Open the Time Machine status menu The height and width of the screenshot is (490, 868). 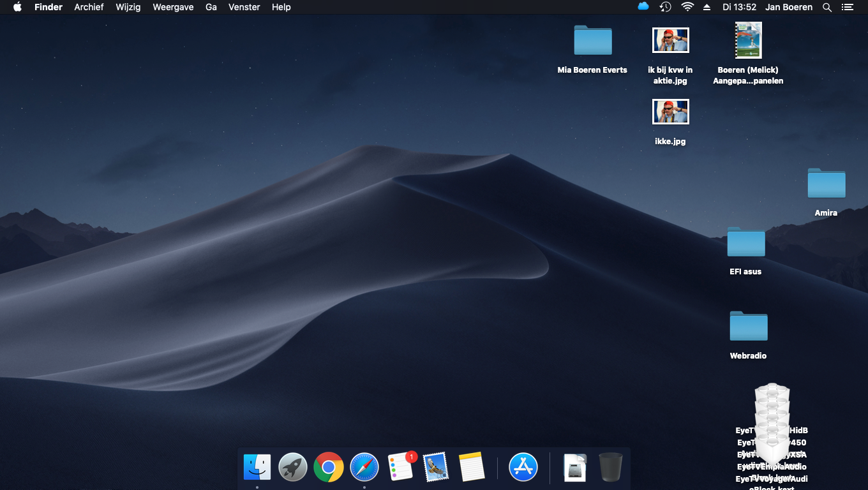[x=665, y=7]
